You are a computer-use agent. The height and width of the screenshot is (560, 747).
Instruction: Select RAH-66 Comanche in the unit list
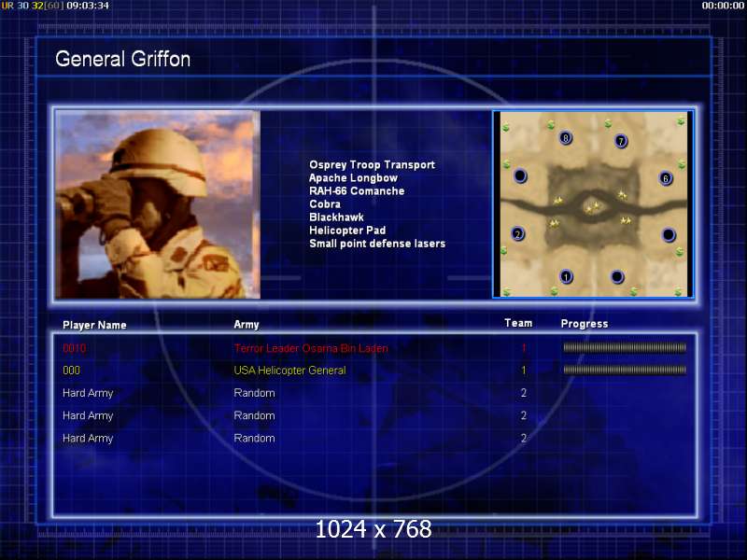357,191
